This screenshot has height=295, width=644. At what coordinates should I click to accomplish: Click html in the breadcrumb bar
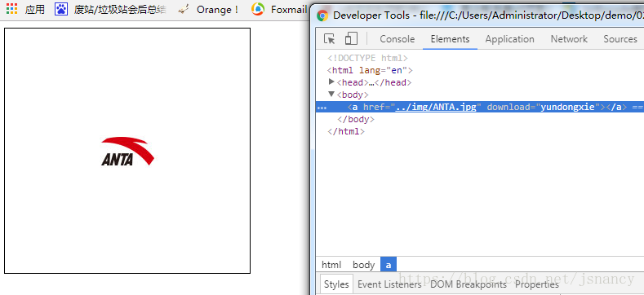331,265
